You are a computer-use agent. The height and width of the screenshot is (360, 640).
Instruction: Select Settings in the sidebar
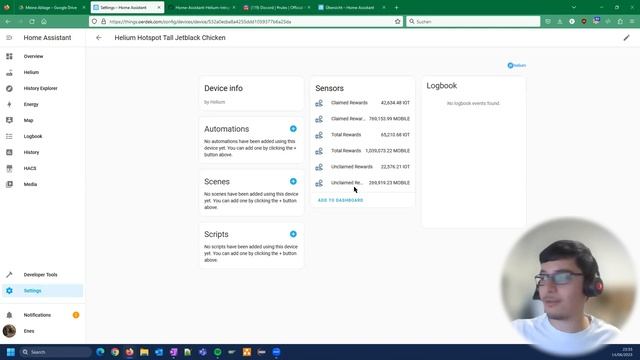[42, 291]
